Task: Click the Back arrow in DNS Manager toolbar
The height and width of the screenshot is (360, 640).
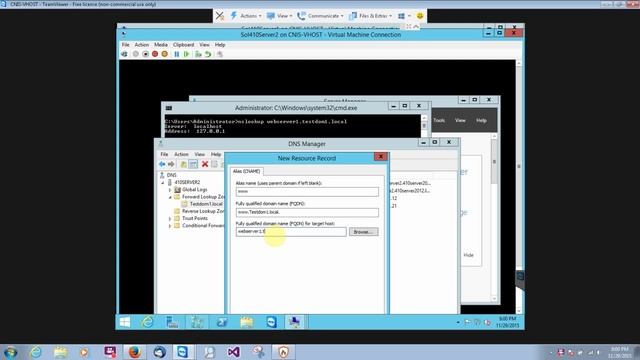Action: pyautogui.click(x=162, y=164)
